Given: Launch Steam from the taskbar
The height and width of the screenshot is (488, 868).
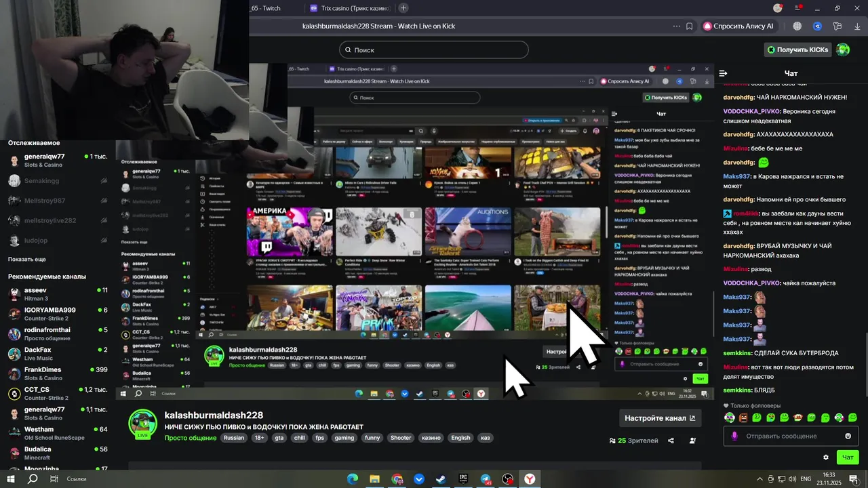Looking at the screenshot, I should point(441,479).
